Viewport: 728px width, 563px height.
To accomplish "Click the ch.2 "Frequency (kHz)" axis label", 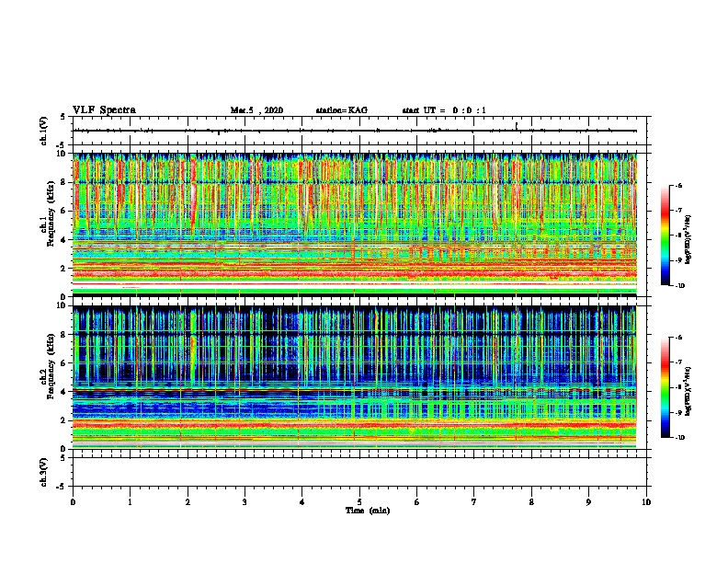I will 51,365.
